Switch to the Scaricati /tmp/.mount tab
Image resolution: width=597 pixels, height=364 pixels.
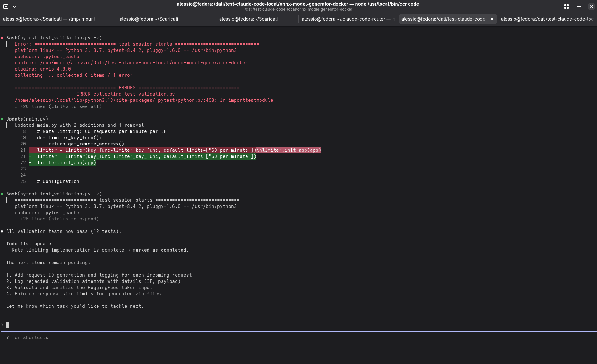pyautogui.click(x=49, y=19)
